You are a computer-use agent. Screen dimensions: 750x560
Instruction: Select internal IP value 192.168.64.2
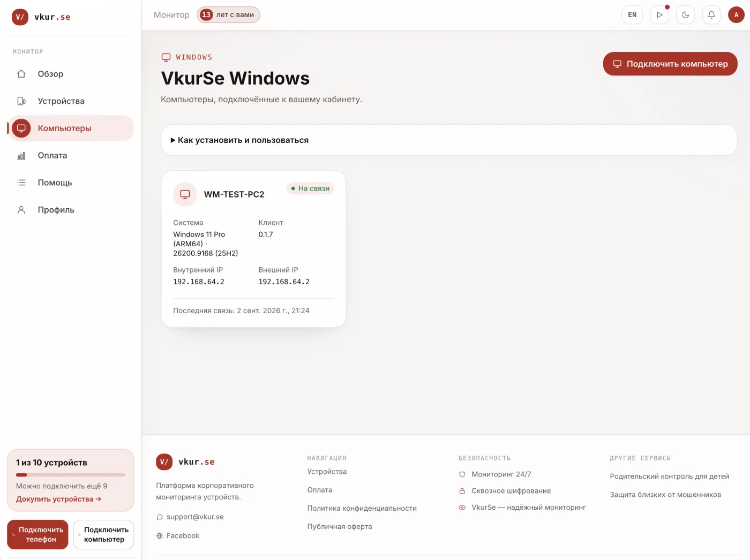pos(199,282)
